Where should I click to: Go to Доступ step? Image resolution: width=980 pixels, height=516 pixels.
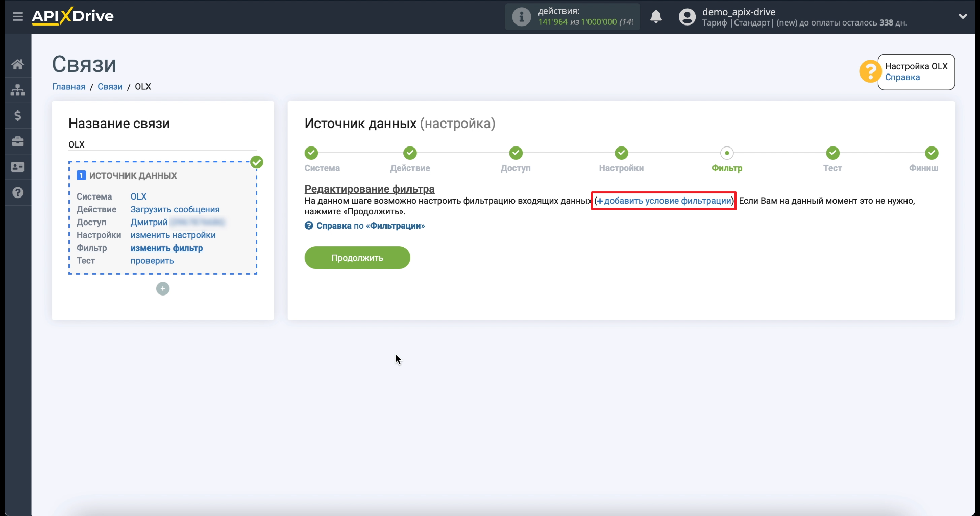tap(516, 153)
